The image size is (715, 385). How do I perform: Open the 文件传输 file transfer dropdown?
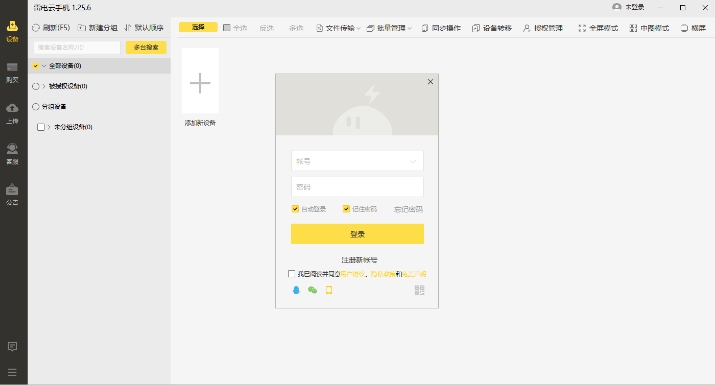pos(338,28)
